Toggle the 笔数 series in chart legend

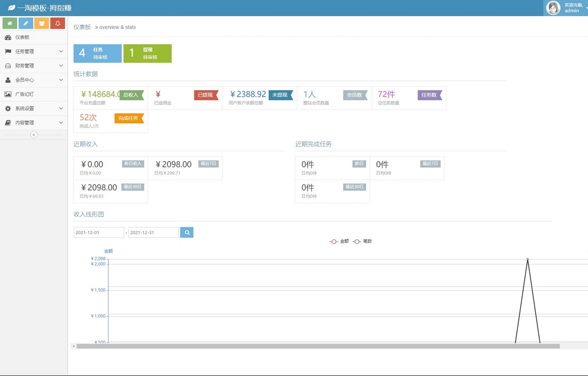[x=362, y=241]
